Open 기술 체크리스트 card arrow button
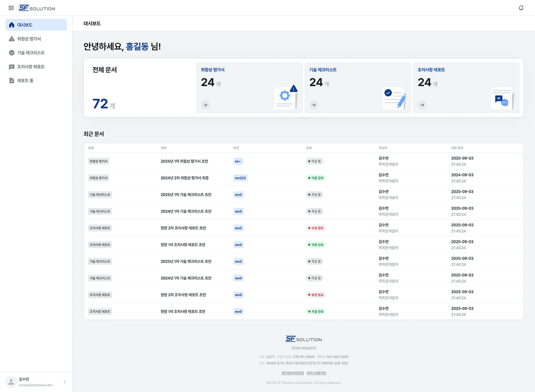The image size is (535, 392). 314,105
